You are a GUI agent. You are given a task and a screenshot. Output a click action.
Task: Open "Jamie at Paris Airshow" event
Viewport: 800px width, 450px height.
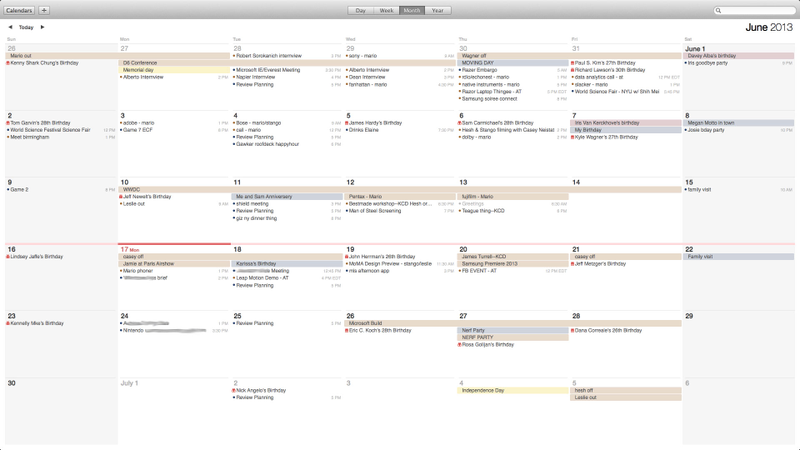pos(173,264)
